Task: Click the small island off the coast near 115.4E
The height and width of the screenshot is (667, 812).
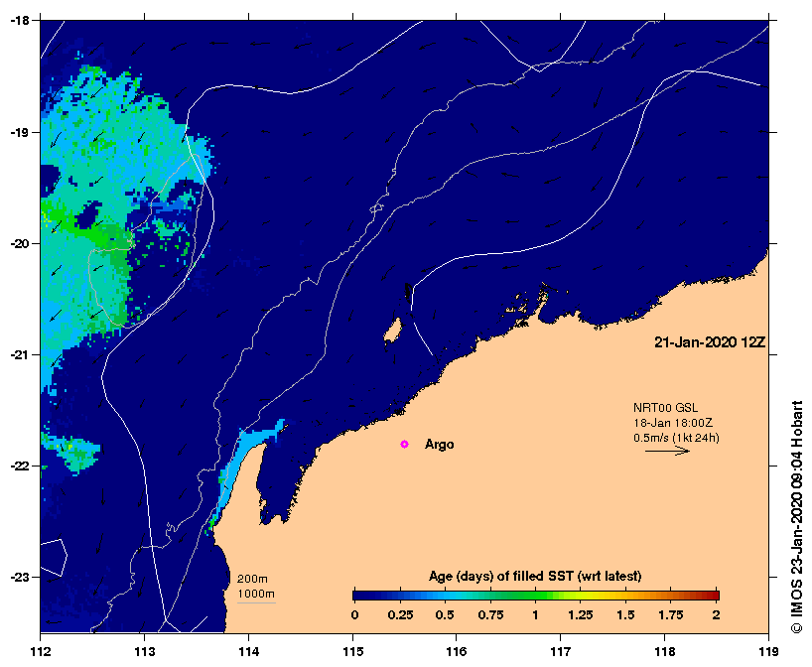Action: [x=393, y=330]
